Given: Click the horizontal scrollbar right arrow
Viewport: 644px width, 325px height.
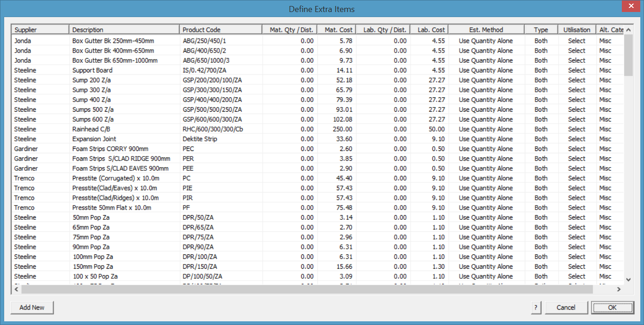Looking at the screenshot, I should point(619,289).
